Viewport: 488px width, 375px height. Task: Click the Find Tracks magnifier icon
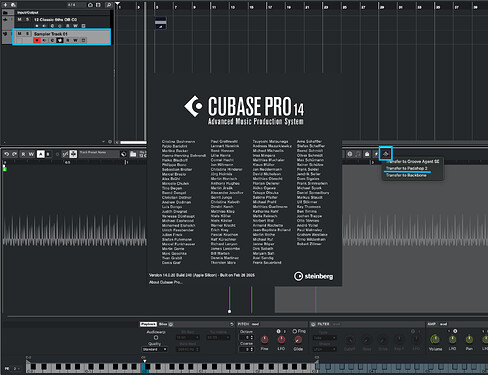[109, 5]
